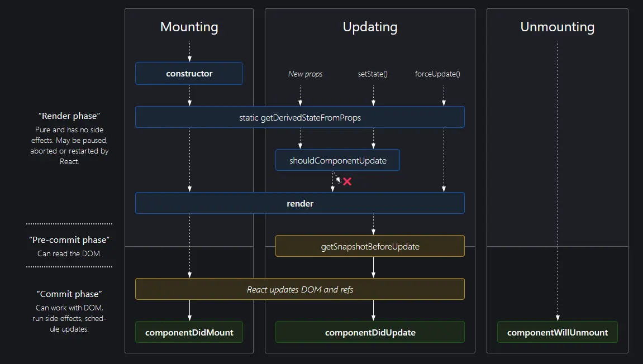Select the forceUpdate() trigger label

coord(437,74)
